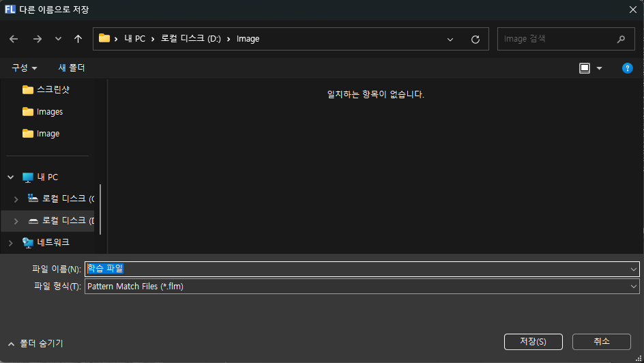
Task: Open the '구성' menu
Action: click(x=25, y=68)
